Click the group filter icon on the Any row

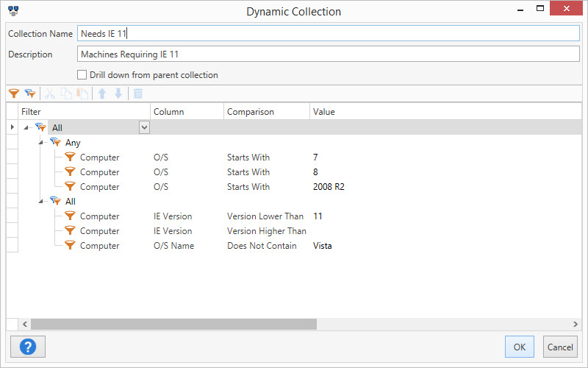(x=55, y=142)
